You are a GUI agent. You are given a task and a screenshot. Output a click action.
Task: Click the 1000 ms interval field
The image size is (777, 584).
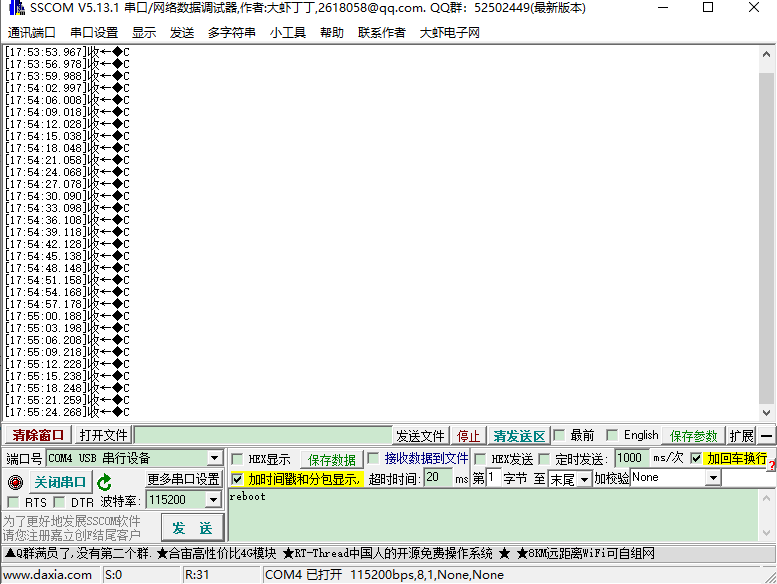(632, 458)
